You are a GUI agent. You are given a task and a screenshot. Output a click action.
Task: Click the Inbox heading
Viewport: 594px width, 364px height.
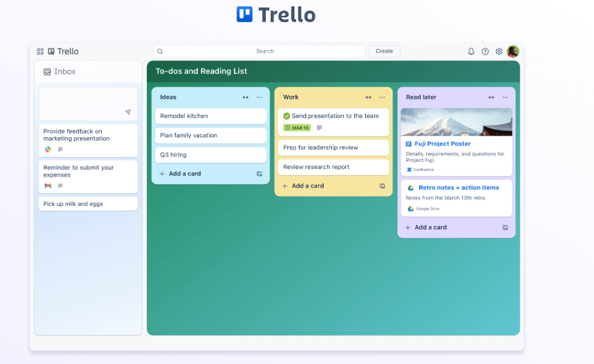(x=65, y=72)
